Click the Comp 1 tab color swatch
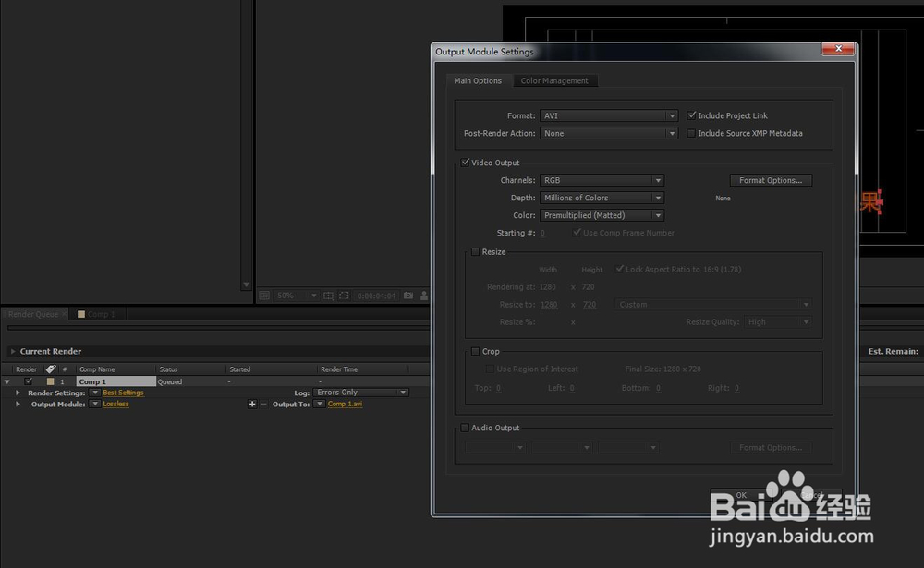Screen dimensions: 924x568 tap(81, 314)
